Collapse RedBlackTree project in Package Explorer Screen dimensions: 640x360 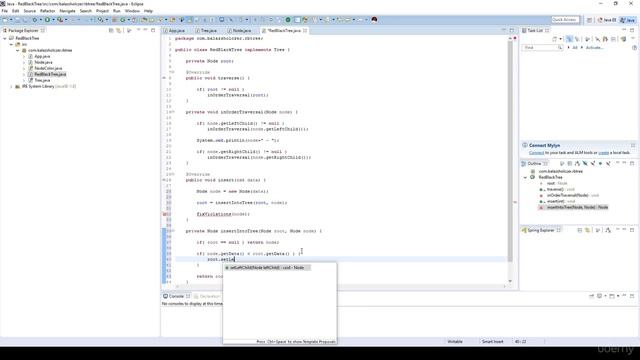click(5, 38)
